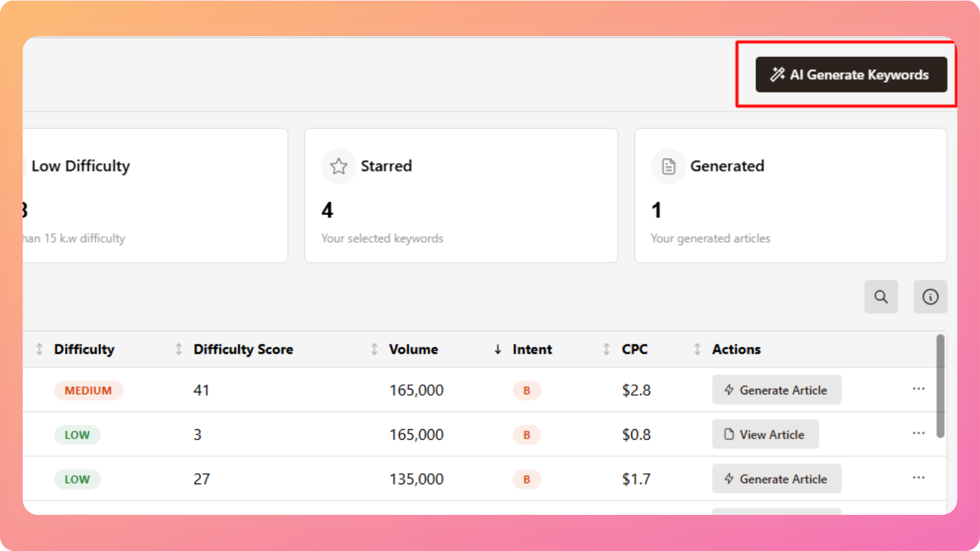Open View Article for the $0.8 keyword
Image resolution: width=980 pixels, height=551 pixels.
point(765,435)
